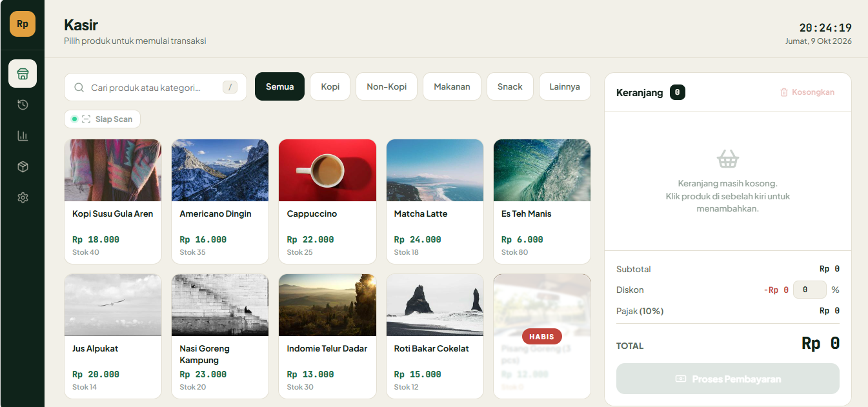Open the settings gear icon
This screenshot has height=407, width=868.
pyautogui.click(x=23, y=198)
